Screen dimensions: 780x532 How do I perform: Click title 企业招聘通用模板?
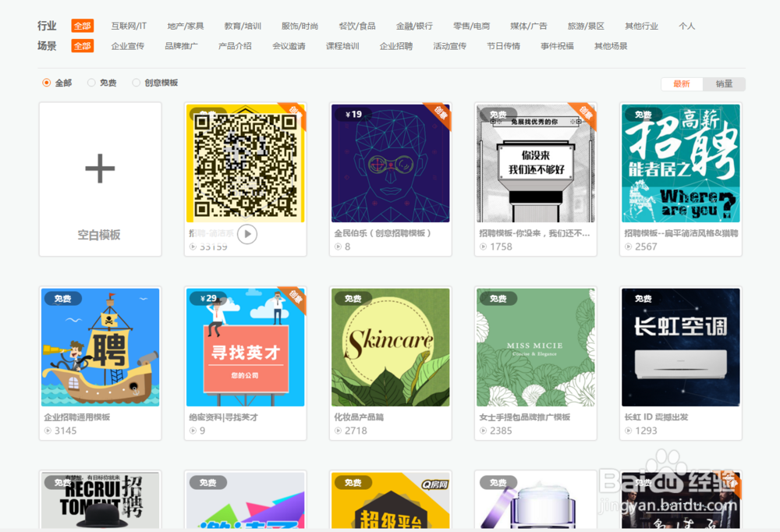point(77,417)
